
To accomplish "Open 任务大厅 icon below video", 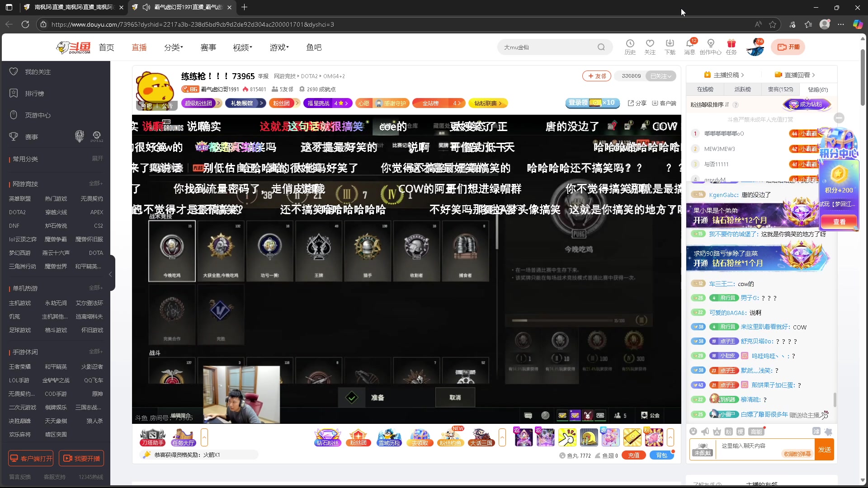I will [x=183, y=437].
